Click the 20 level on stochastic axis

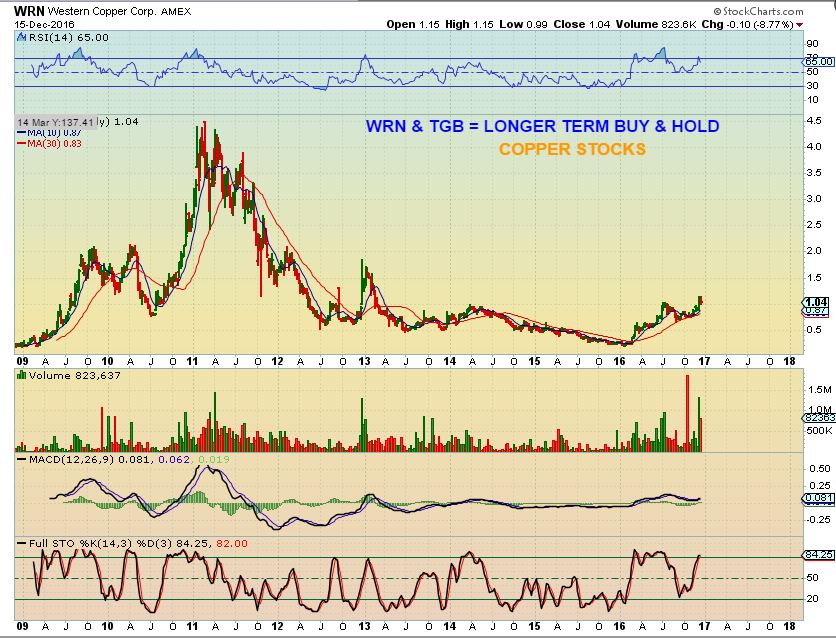(813, 599)
